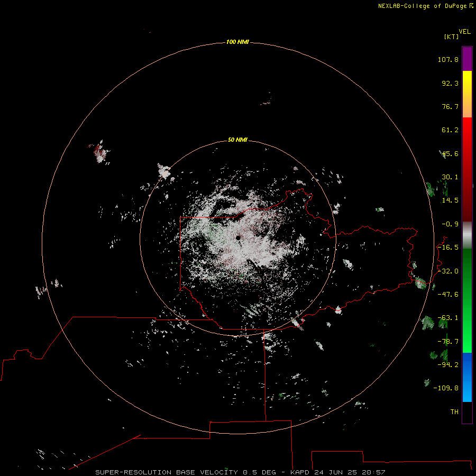The height and width of the screenshot is (476, 476).
Task: Click the 107.8 velocity scale value
Action: point(448,59)
